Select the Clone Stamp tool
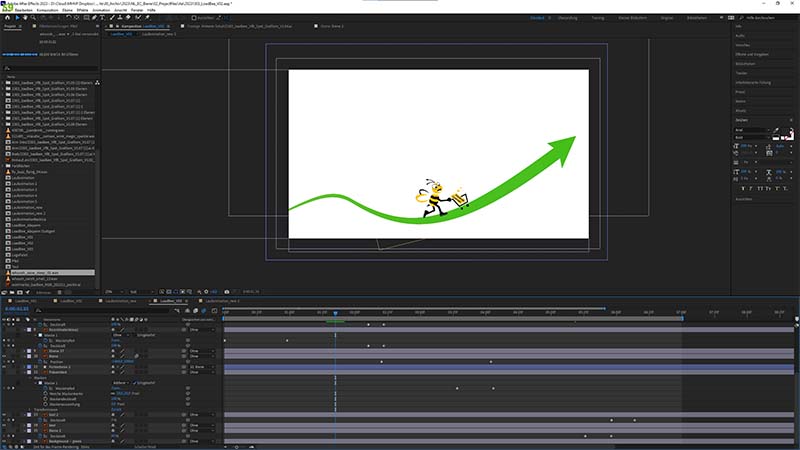 click(x=120, y=17)
